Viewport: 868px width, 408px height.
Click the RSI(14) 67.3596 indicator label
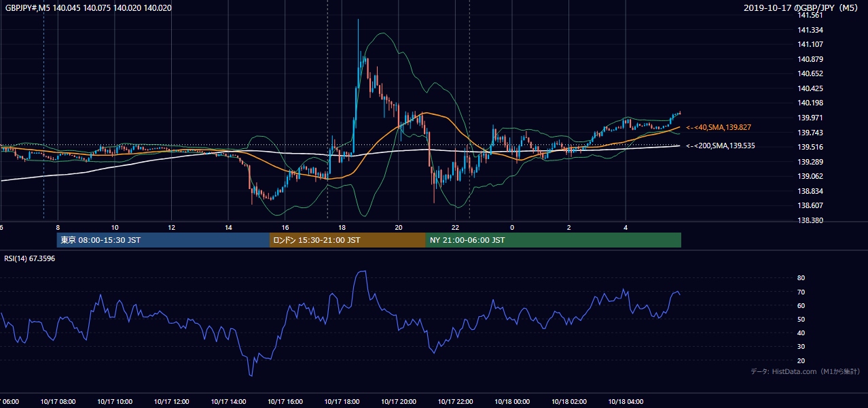click(x=30, y=258)
